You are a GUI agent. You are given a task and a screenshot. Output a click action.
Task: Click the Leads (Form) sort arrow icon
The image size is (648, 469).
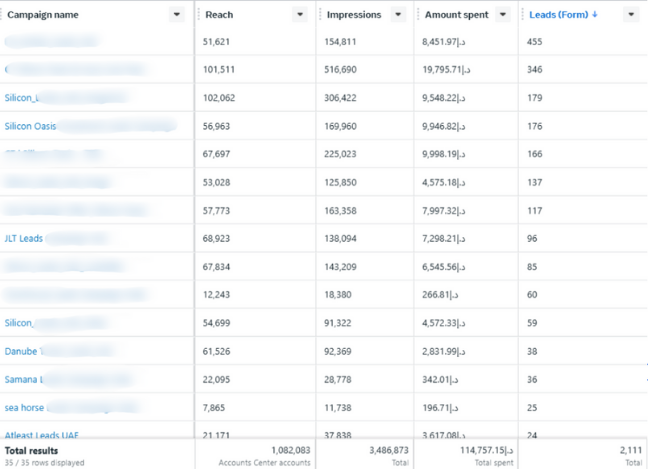(595, 14)
